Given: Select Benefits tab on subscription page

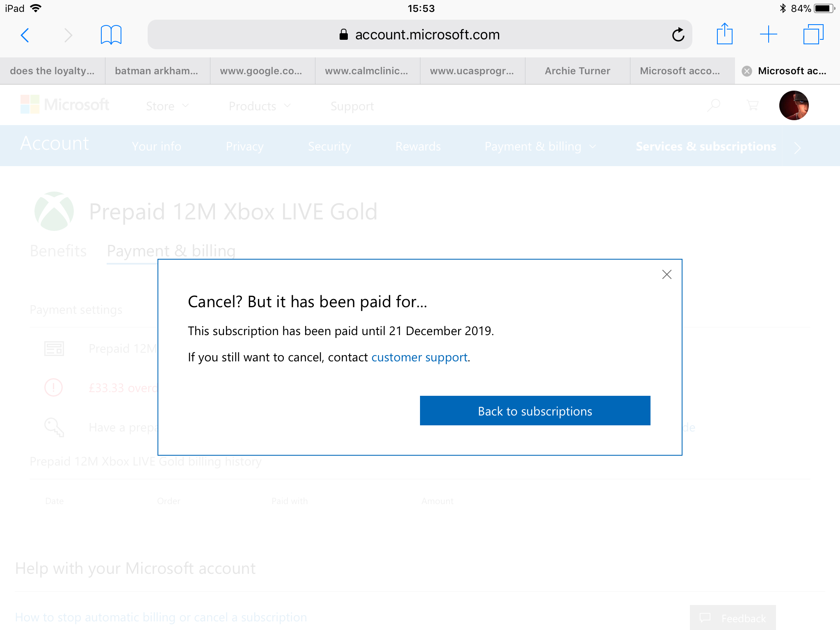Looking at the screenshot, I should click(x=58, y=250).
